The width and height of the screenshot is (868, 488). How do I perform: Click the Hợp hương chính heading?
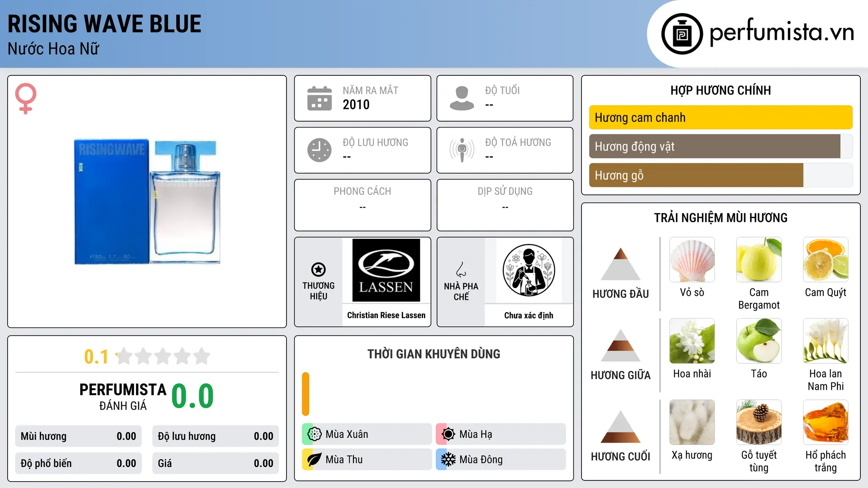point(721,90)
